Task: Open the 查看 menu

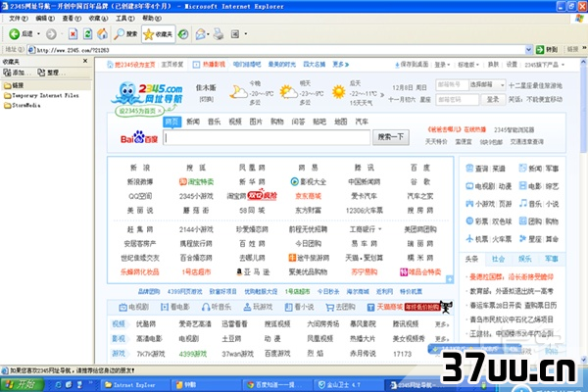Action: [72, 18]
